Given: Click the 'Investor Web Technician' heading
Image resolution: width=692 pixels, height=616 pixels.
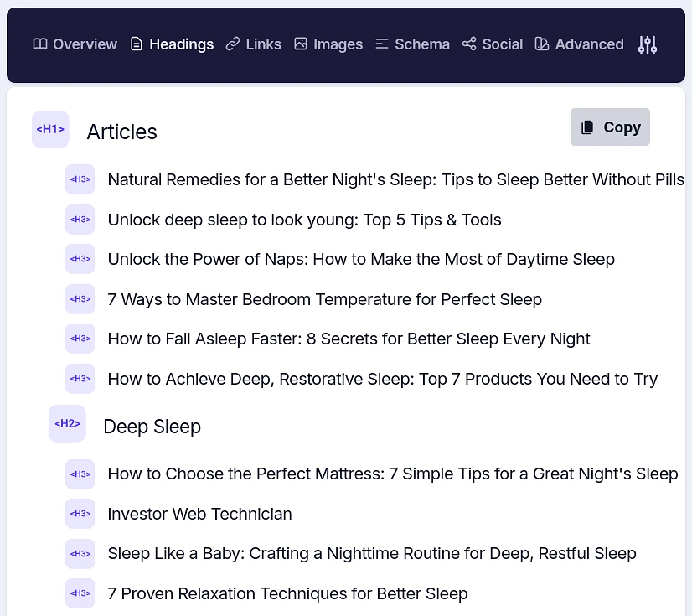Looking at the screenshot, I should pos(199,514).
